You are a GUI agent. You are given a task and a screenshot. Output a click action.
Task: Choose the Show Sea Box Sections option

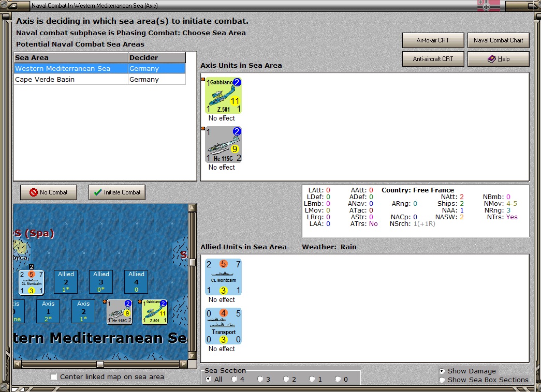pos(442,380)
